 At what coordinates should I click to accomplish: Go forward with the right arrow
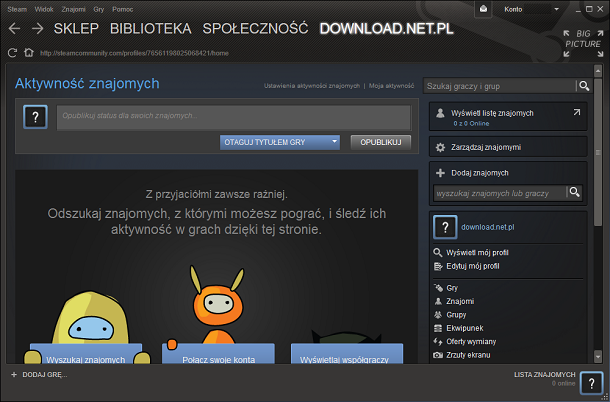point(37,28)
